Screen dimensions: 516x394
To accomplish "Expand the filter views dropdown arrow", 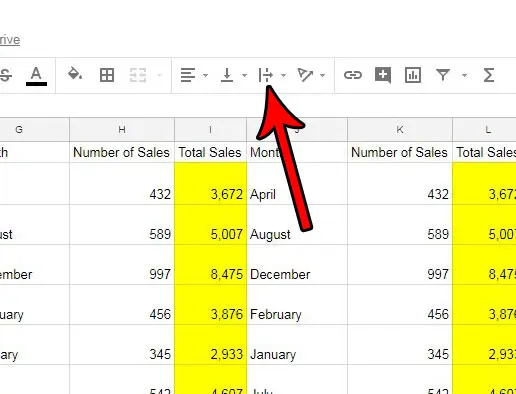I will pos(464,75).
